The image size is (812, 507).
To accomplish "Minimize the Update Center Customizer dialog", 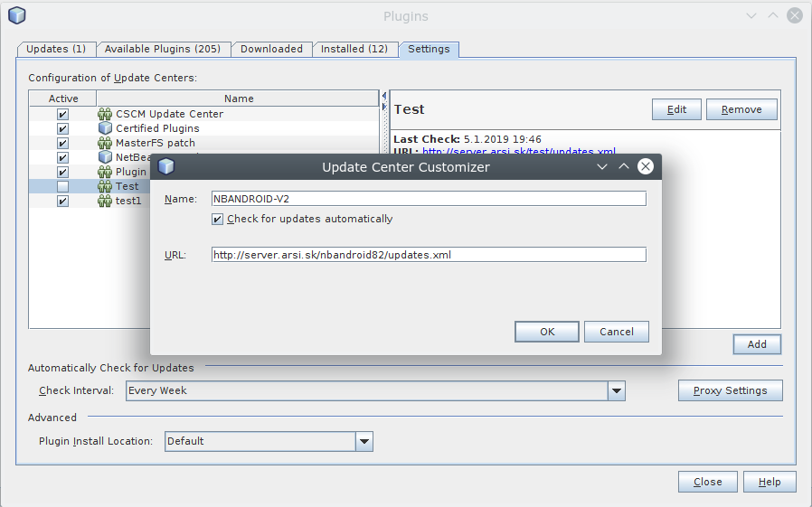I will (x=601, y=166).
